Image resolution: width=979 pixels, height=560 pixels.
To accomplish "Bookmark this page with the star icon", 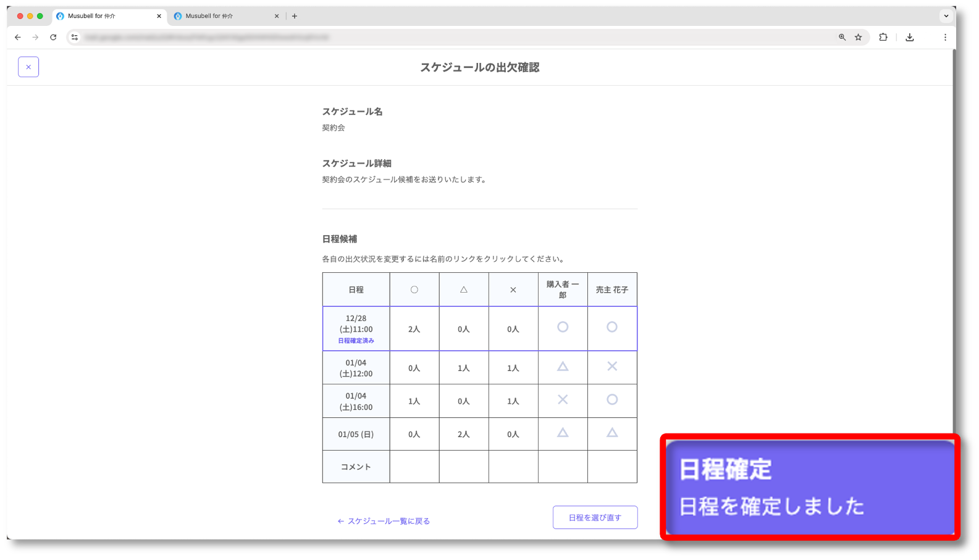I will [x=858, y=37].
